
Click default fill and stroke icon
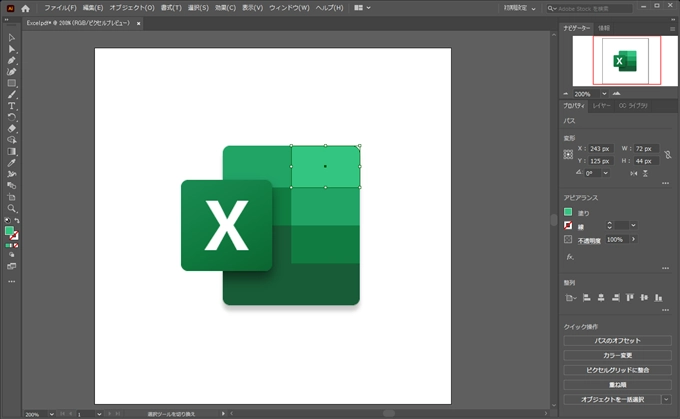7,220
